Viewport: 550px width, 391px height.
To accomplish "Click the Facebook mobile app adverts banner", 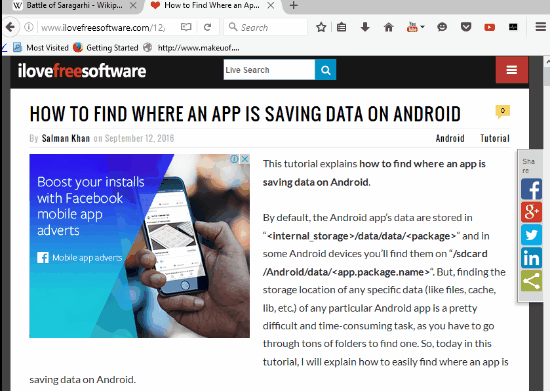I will (x=140, y=246).
